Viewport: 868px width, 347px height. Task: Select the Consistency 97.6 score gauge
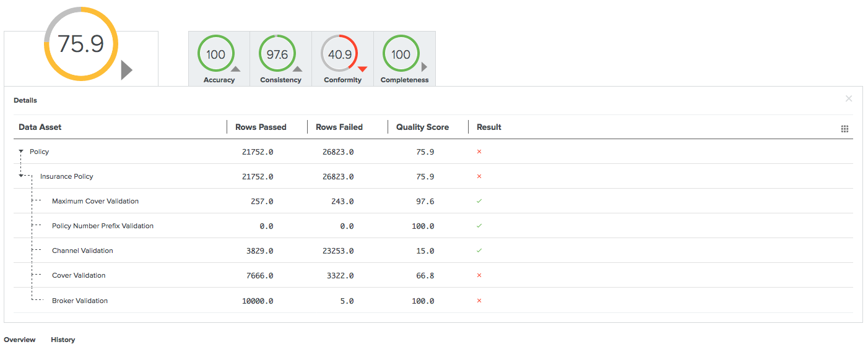coord(277,54)
